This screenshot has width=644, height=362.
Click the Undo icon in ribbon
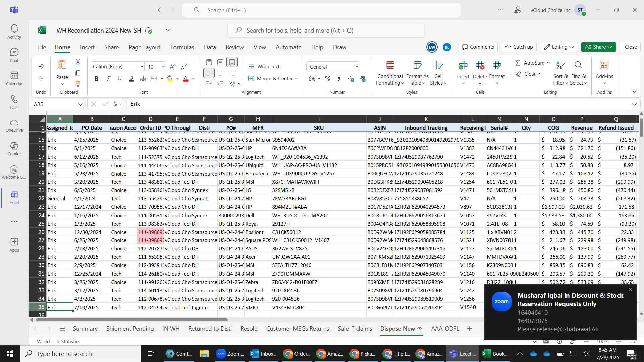41,66
